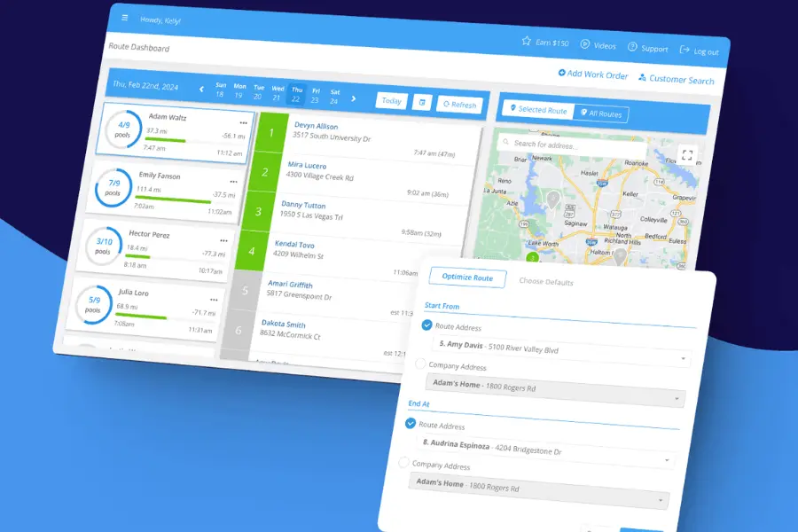Select Tue 20 in the date bar
798x532 pixels.
point(259,92)
